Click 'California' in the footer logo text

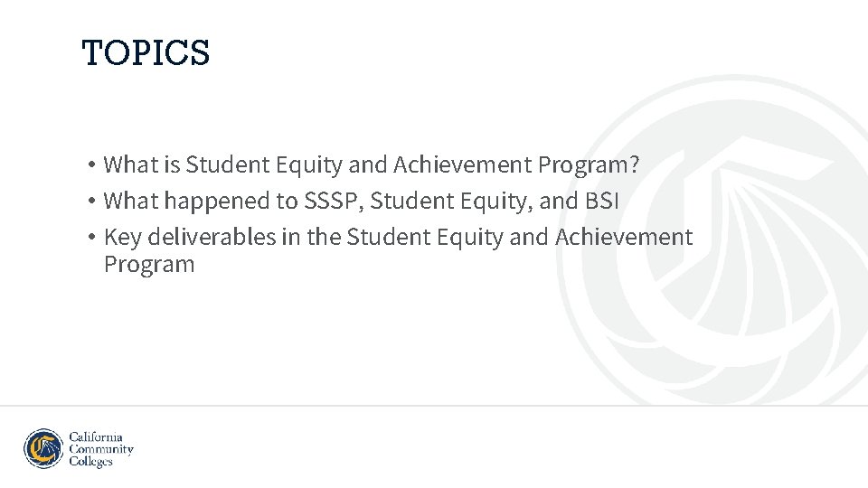[96, 436]
